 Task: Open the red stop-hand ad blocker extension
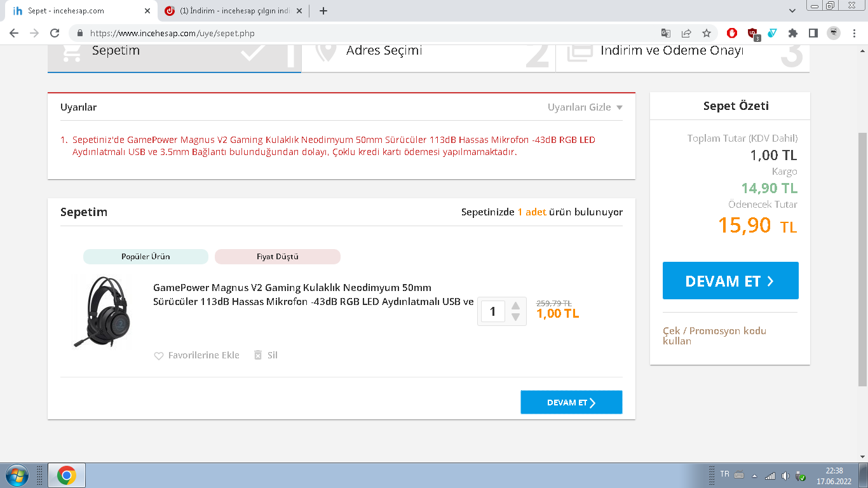[732, 33]
